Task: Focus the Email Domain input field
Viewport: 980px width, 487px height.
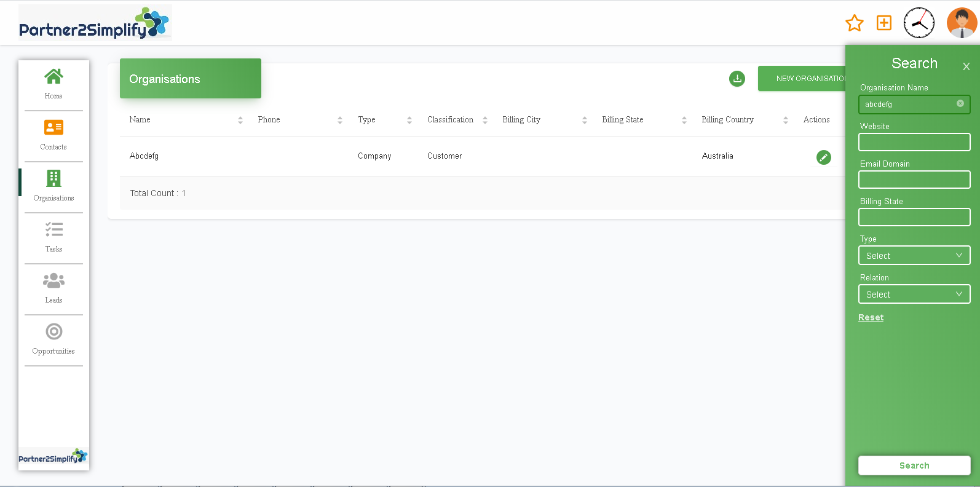Action: click(x=914, y=180)
